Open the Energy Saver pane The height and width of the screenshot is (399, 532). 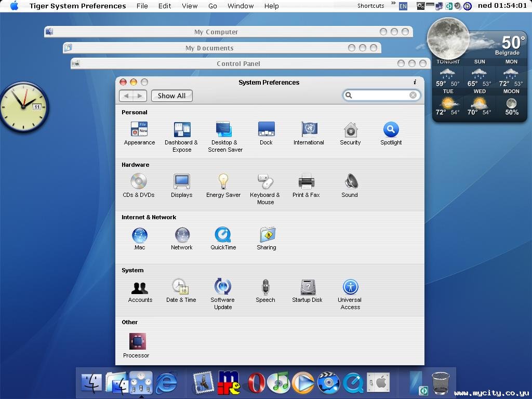(x=223, y=182)
